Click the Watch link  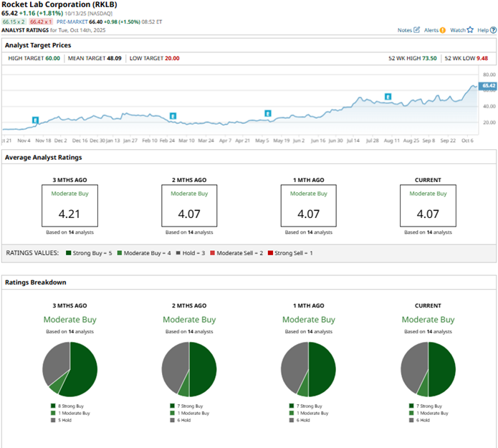(x=458, y=30)
